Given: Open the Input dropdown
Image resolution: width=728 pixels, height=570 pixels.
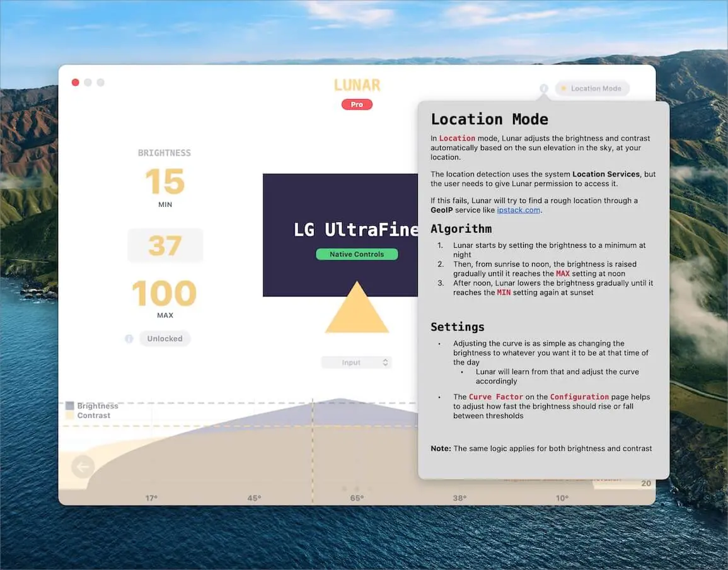Looking at the screenshot, I should coord(357,363).
